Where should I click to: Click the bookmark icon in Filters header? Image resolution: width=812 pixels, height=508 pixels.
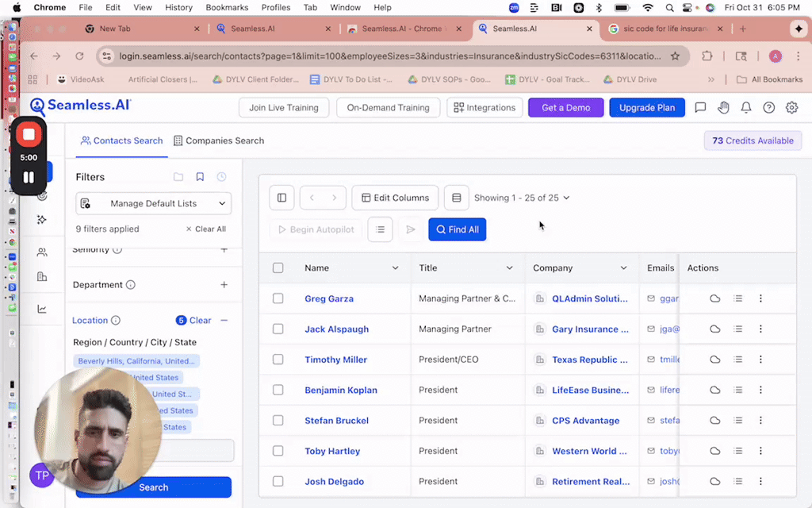(200, 177)
